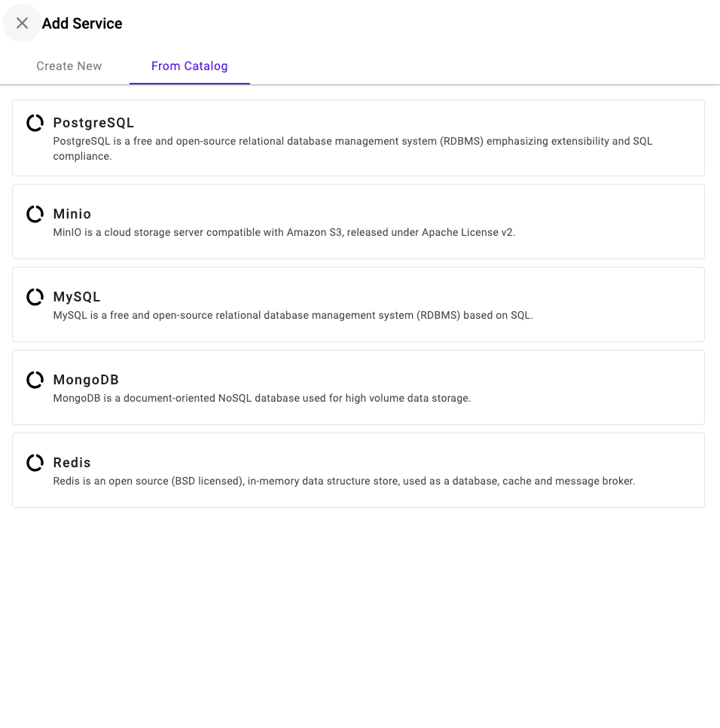Click the MinIO cloud storage description text

click(x=284, y=232)
